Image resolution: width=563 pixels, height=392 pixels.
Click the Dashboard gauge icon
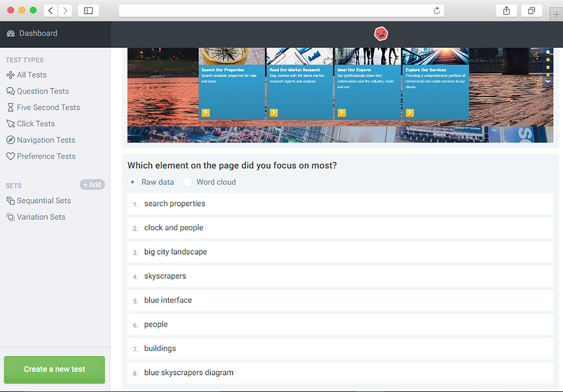point(11,33)
